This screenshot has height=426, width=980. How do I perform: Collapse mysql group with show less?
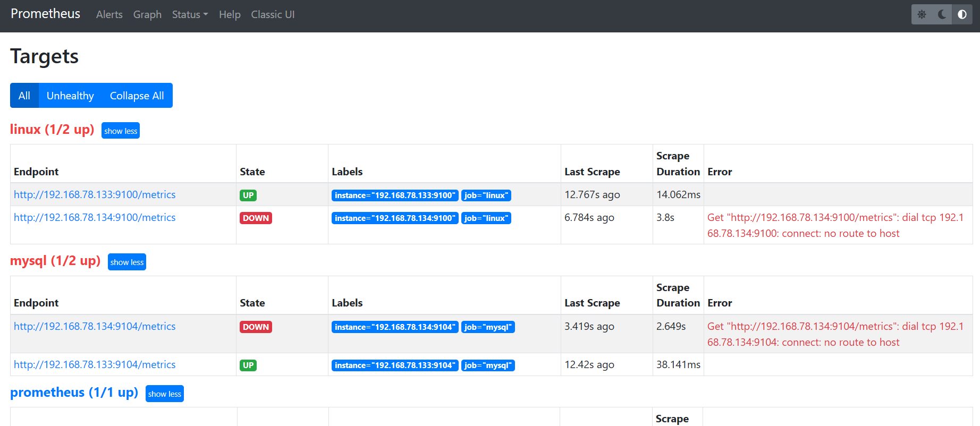pyautogui.click(x=127, y=262)
